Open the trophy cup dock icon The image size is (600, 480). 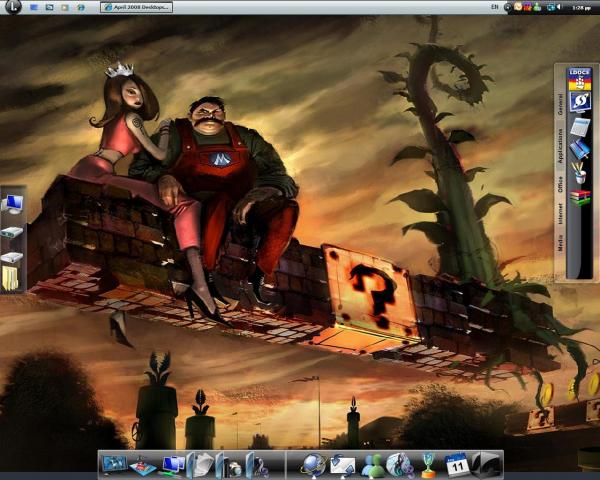click(429, 465)
